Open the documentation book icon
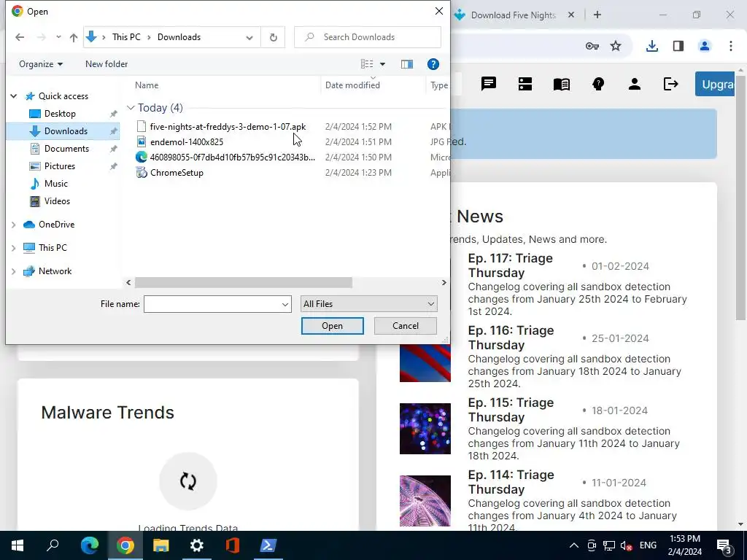747x560 pixels. point(561,85)
